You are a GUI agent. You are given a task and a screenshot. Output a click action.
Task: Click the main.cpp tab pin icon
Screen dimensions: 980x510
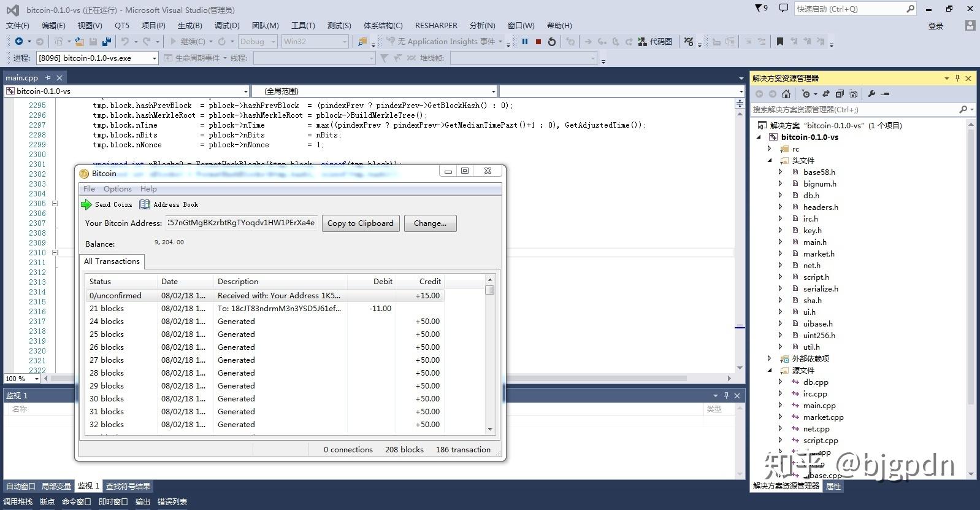[48, 78]
